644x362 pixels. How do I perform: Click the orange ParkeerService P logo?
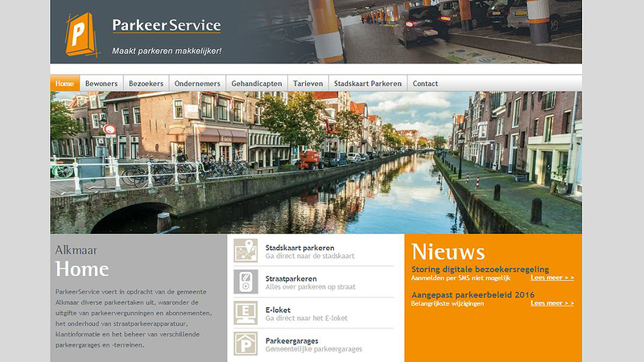pos(80,34)
